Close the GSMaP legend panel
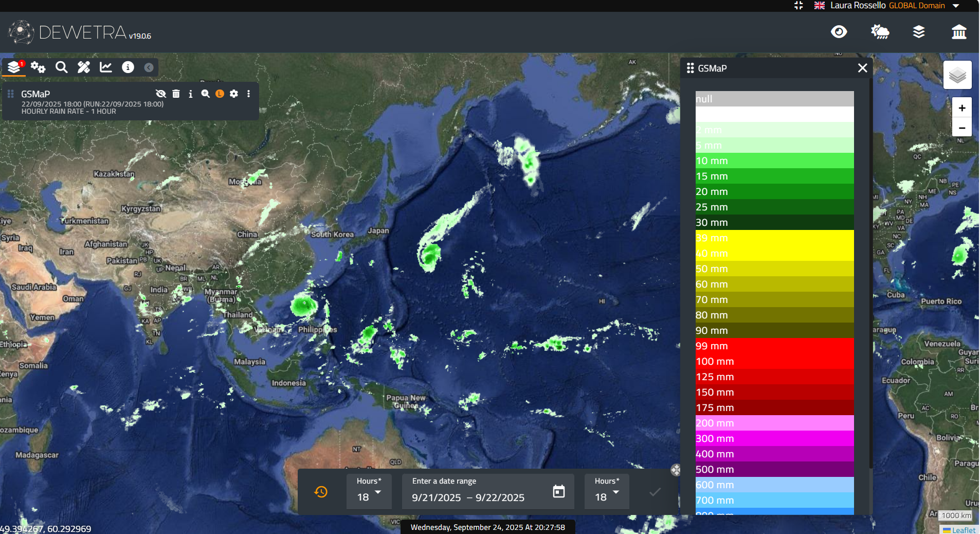980x534 pixels. pyautogui.click(x=862, y=68)
